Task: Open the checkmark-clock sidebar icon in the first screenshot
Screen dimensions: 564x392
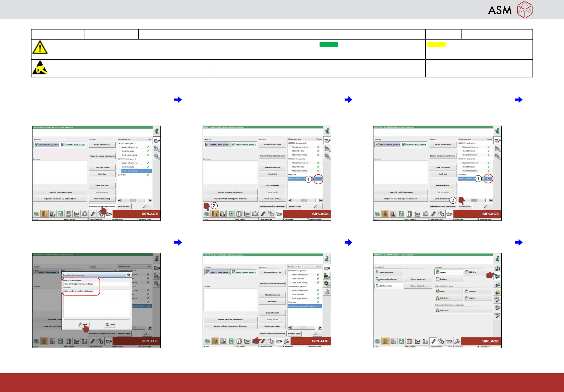Action: coord(157,156)
